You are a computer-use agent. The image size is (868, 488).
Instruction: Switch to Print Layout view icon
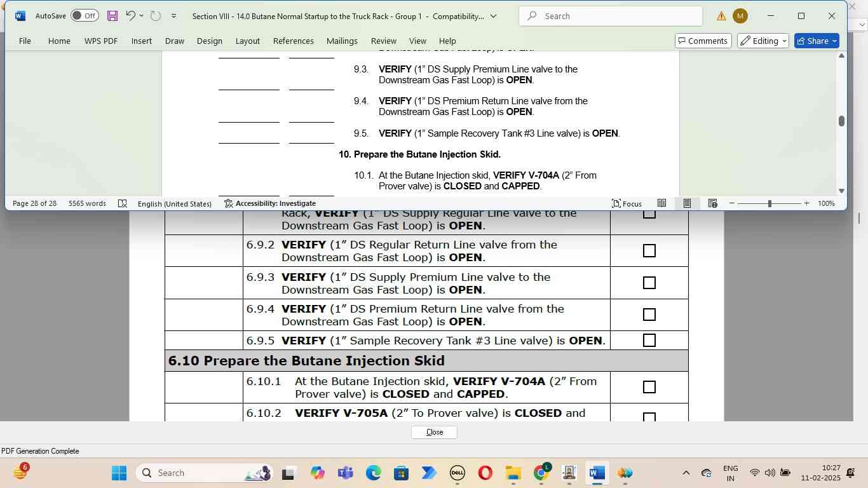tap(687, 203)
